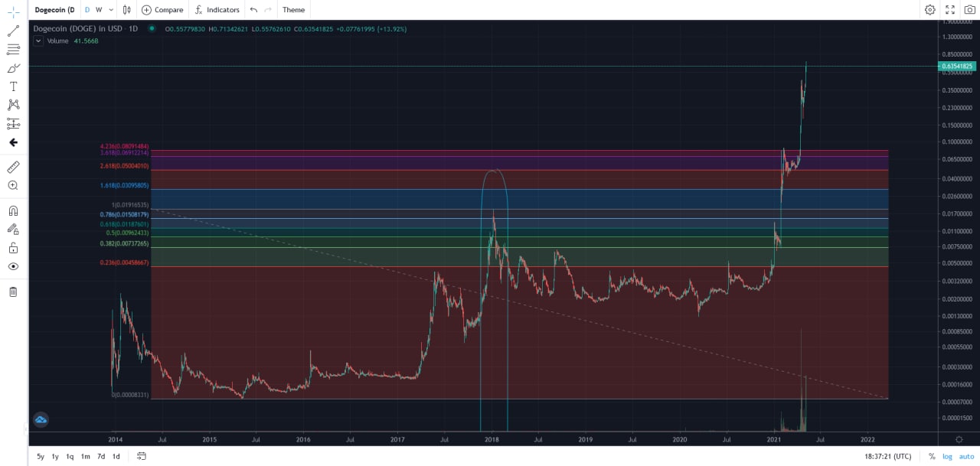This screenshot has width=980, height=466.
Task: Undo the last chart action
Action: pyautogui.click(x=253, y=10)
